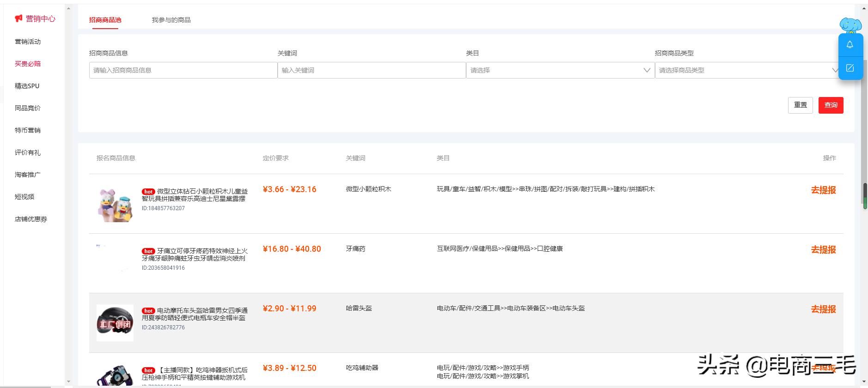The image size is (868, 388).
Task: Click sidebar scroll up arrow
Action: point(69,8)
